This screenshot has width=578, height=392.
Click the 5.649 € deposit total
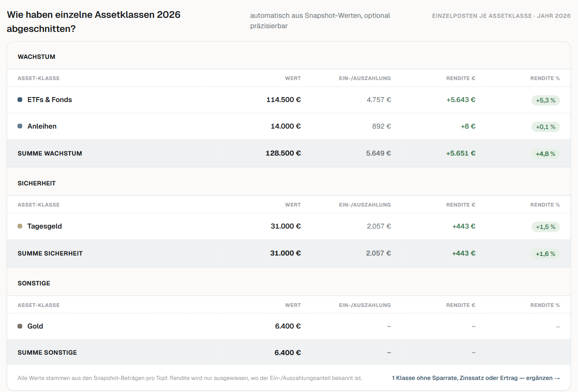point(378,153)
